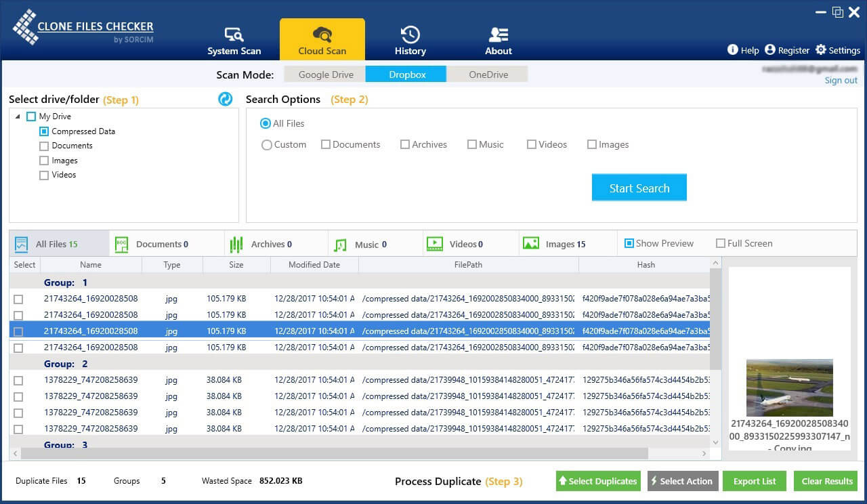Screen dimensions: 867x504
Task: Check the Videos folder in tree
Action: pos(44,175)
